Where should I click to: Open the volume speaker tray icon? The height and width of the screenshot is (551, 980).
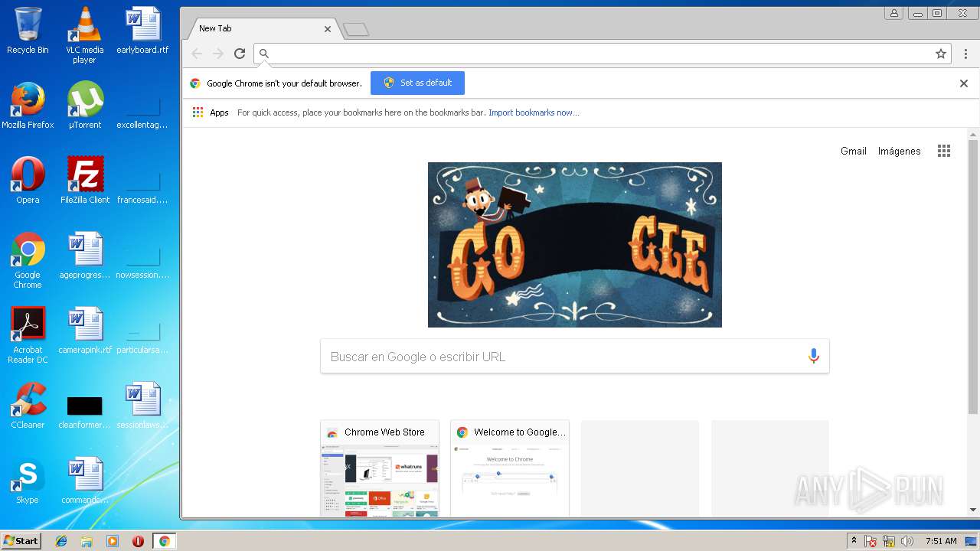point(907,541)
